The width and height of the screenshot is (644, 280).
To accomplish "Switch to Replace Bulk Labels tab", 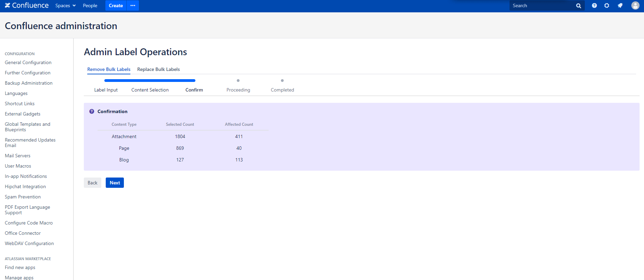I will (x=158, y=69).
